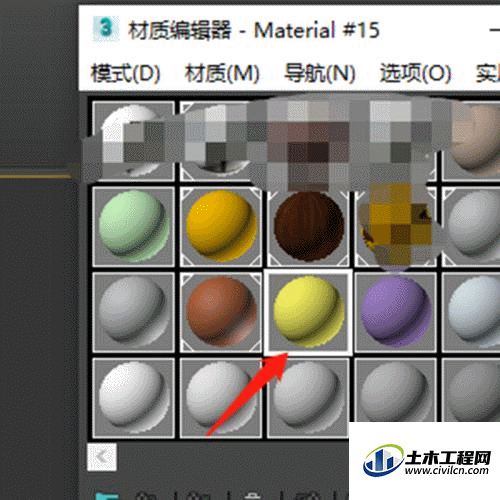500x500 pixels.
Task: Open the 选项(O) menu
Action: [x=415, y=73]
